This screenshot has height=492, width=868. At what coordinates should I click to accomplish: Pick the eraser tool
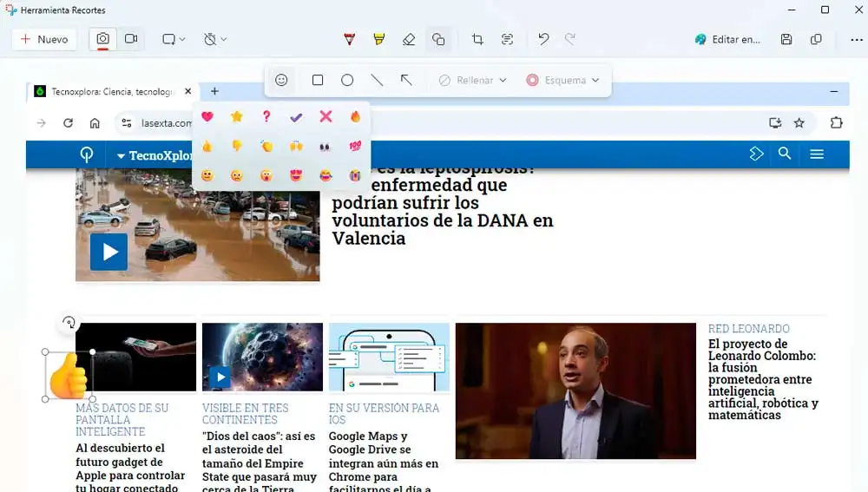point(409,39)
